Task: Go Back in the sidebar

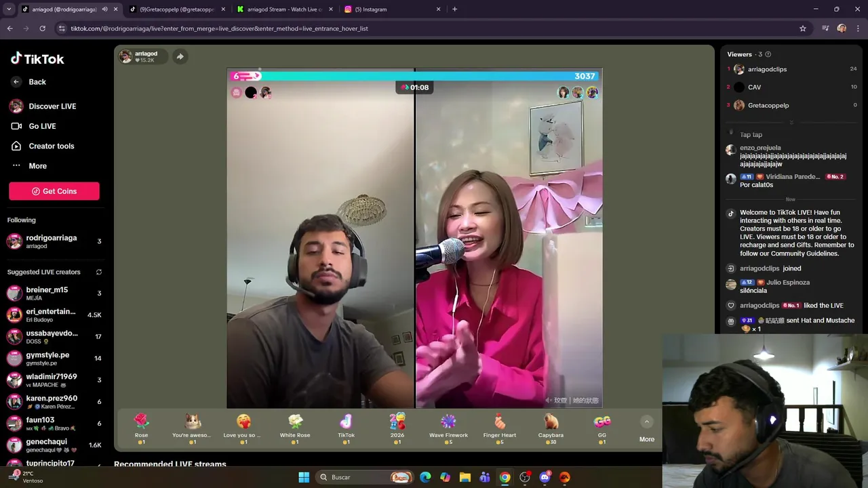Action: point(28,82)
